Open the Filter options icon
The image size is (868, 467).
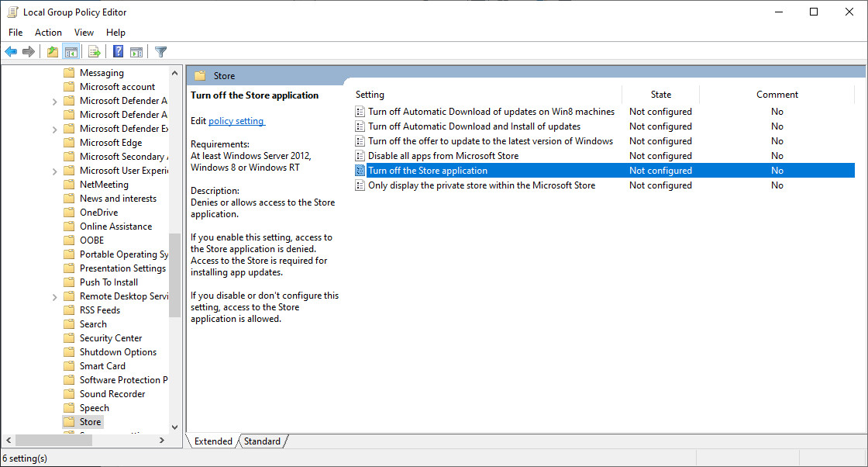click(160, 51)
